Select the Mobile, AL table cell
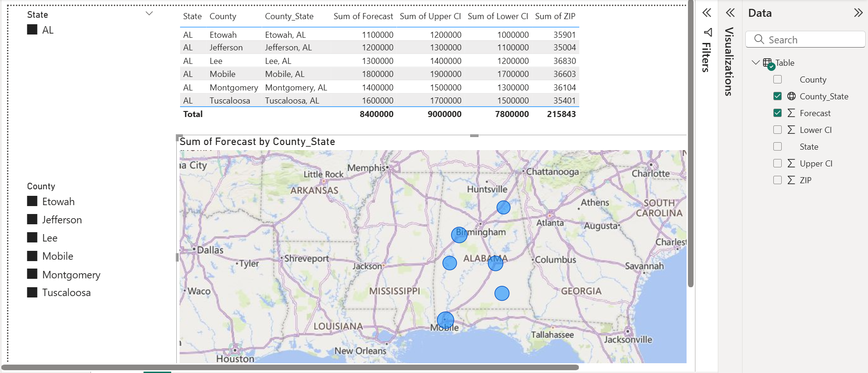 285,74
